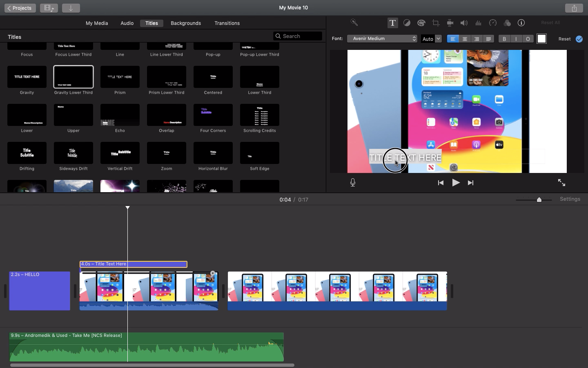Show the Clip Information icon

coord(521,23)
